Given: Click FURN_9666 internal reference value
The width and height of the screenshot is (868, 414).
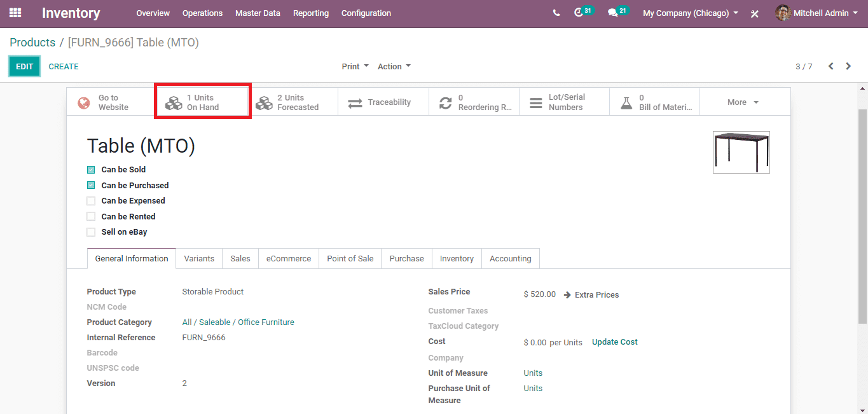Looking at the screenshot, I should pos(203,338).
